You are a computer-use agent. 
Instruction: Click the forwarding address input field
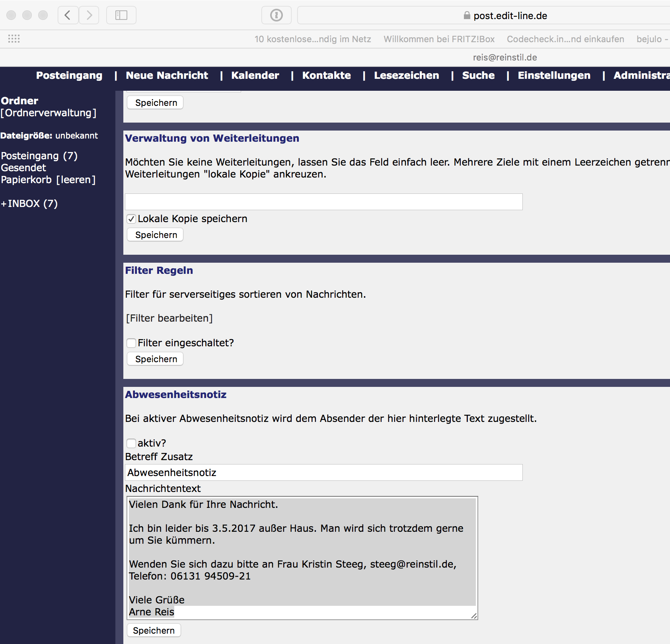[x=323, y=202]
